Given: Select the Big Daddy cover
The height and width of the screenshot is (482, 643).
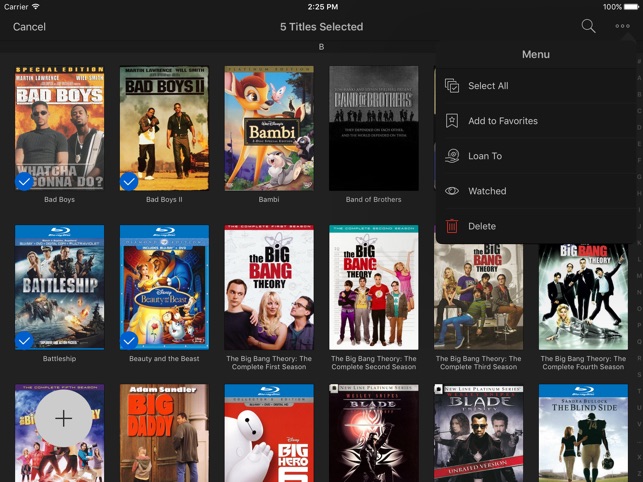Looking at the screenshot, I should tap(164, 433).
